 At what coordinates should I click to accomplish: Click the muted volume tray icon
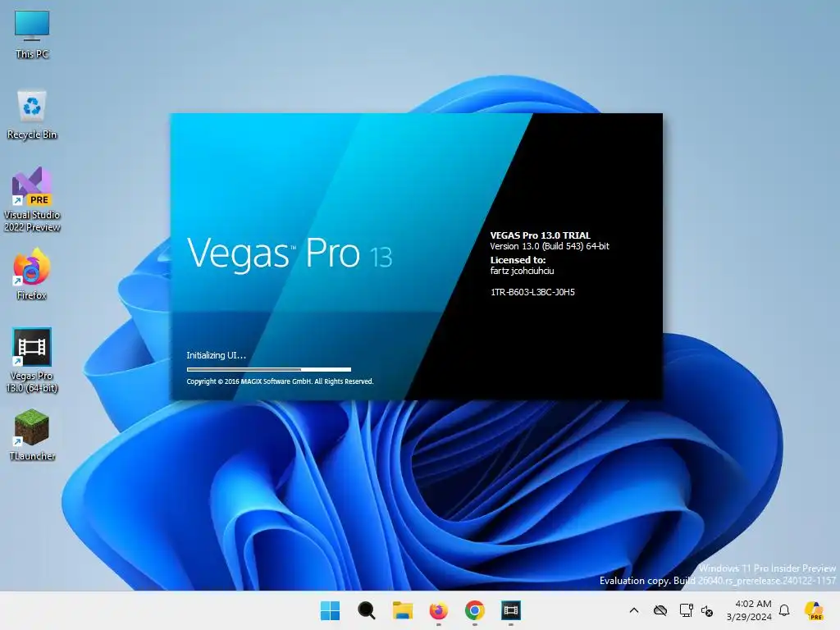click(707, 610)
